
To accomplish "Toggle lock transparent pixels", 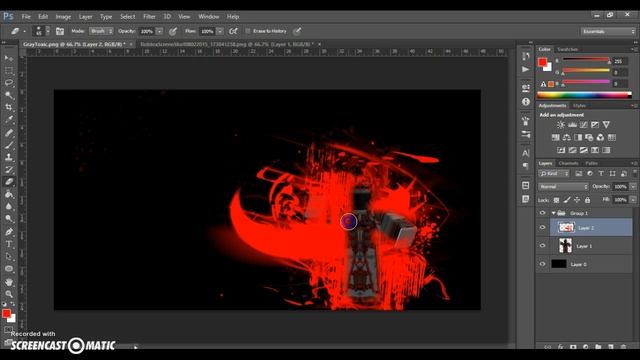I will pyautogui.click(x=556, y=200).
